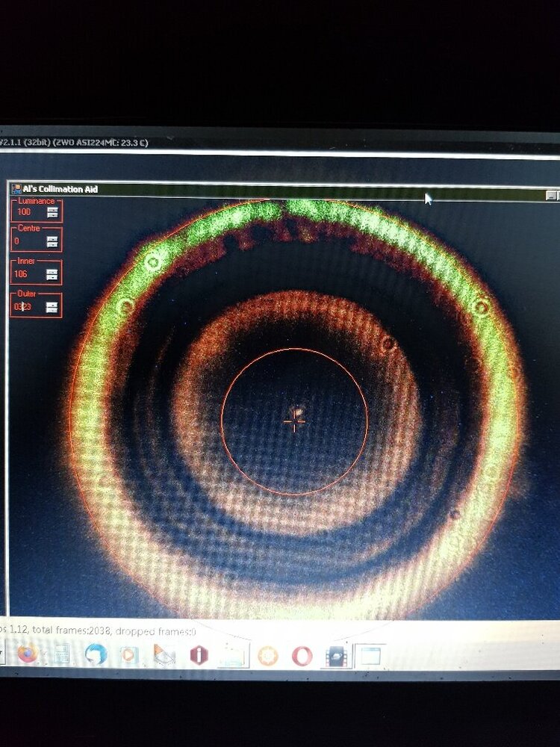Viewport: 560px width, 747px height.
Task: Click the Outer value input field
Action: [28, 307]
